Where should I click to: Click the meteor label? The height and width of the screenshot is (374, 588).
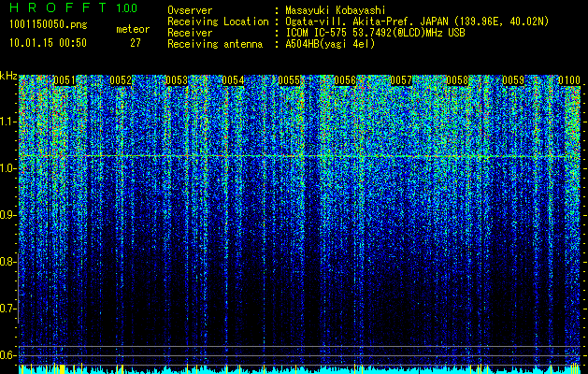[x=133, y=29]
